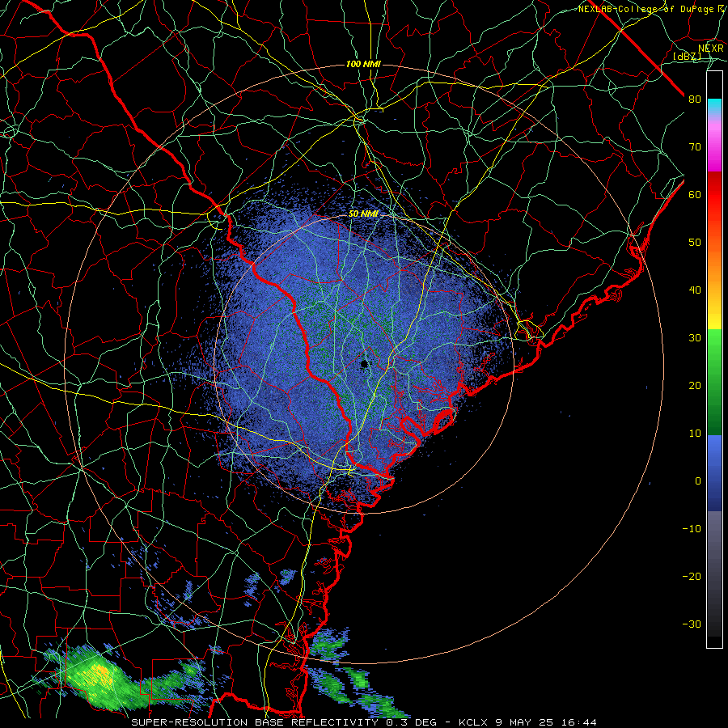Click the -30 value on the dBZ scale
Image resolution: width=728 pixels, height=728 pixels.
[x=692, y=624]
